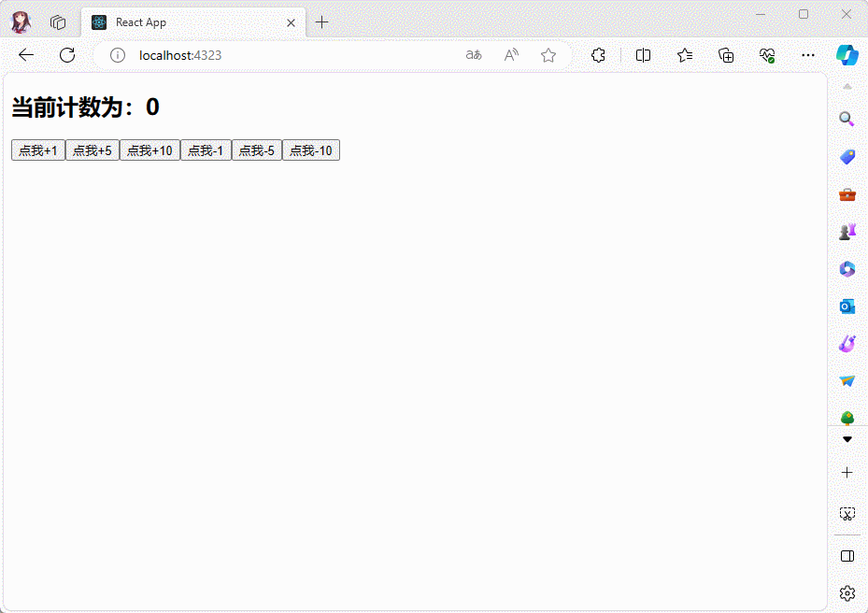Screen dimensions: 868x613
Task: Expand the sidebar's hidden apps arrow
Action: tap(847, 439)
